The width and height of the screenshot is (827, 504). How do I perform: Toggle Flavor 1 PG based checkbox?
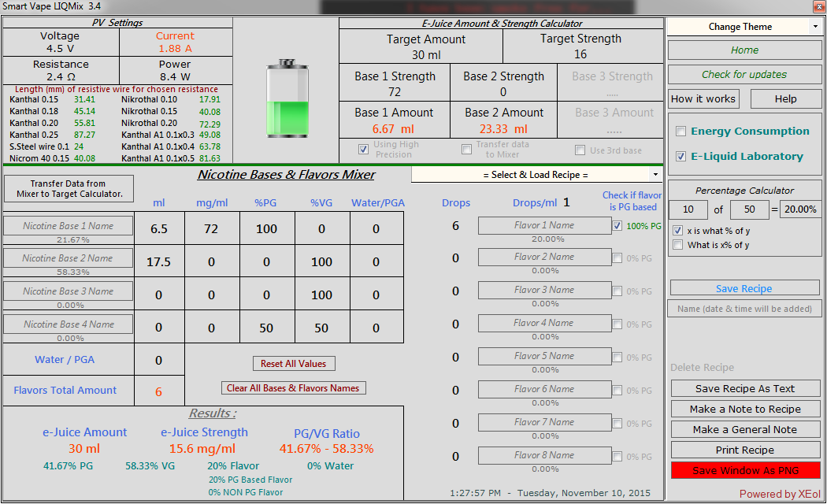[x=617, y=226]
